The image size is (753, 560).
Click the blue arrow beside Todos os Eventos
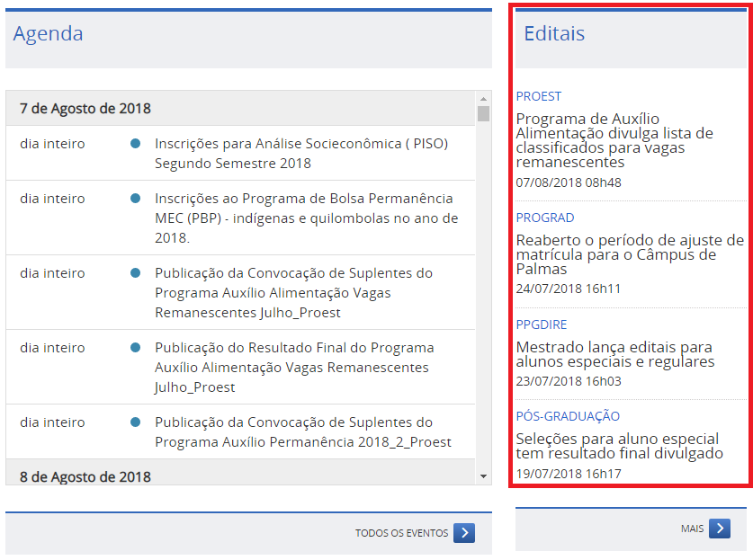click(x=464, y=533)
